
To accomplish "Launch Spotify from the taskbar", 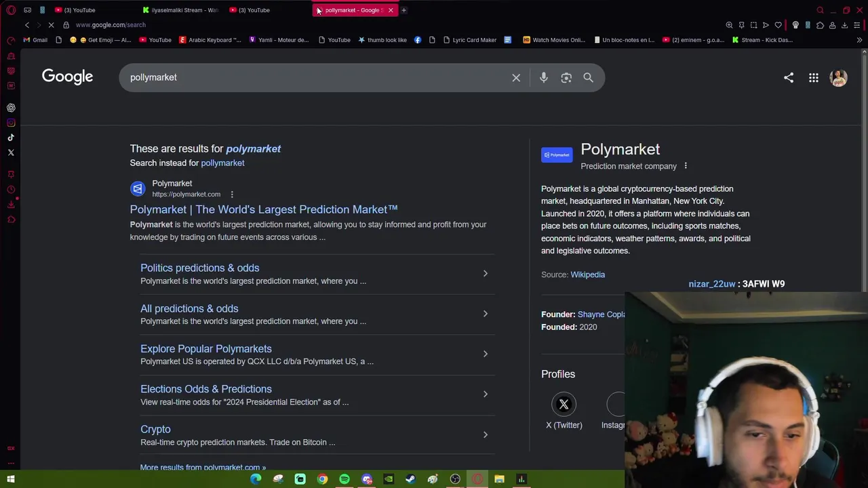I will pos(344,479).
